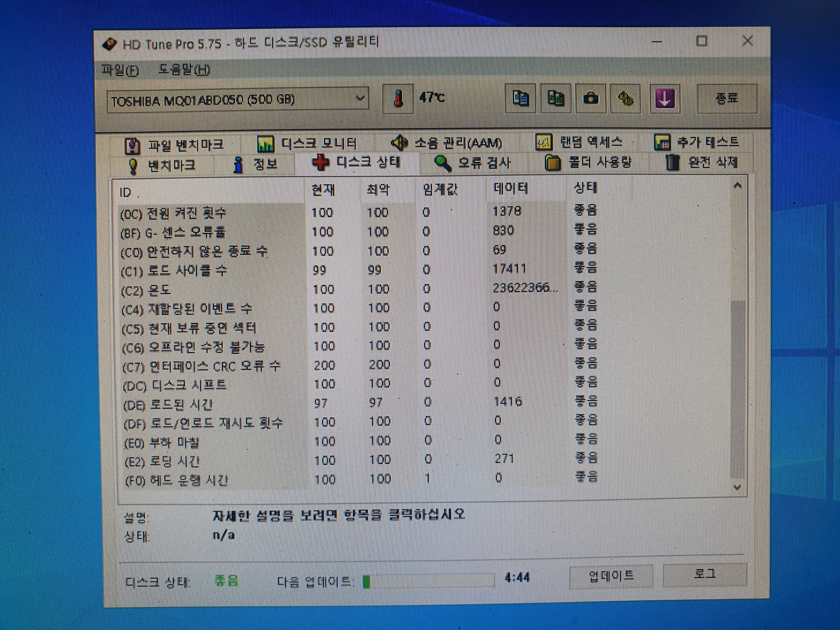
Task: Switch to the 소음 관리(AAM) tab
Action: pos(447,143)
